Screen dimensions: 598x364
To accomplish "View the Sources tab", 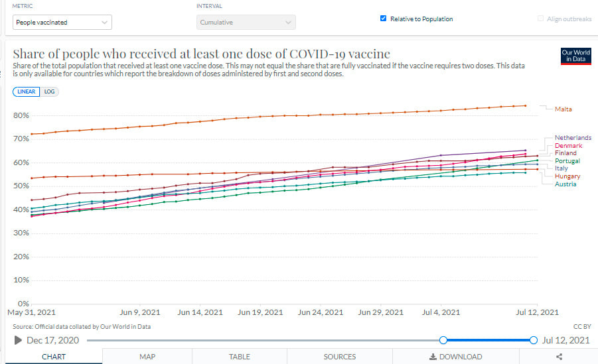I will pos(339,357).
